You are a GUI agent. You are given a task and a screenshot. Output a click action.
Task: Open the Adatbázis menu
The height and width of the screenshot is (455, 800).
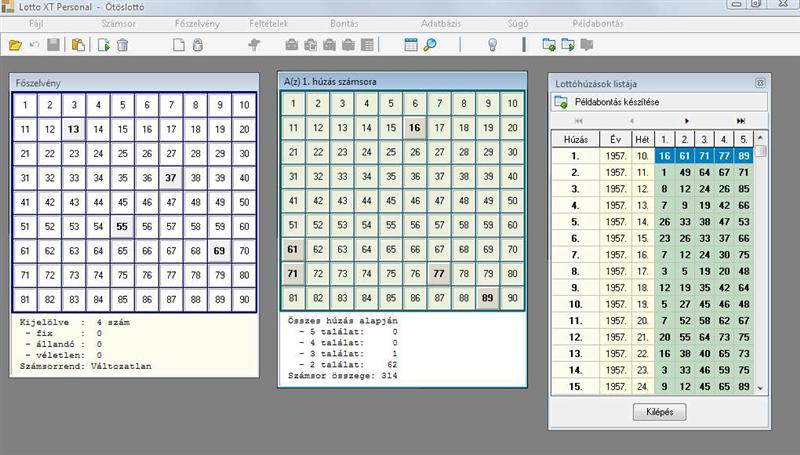pos(441,23)
